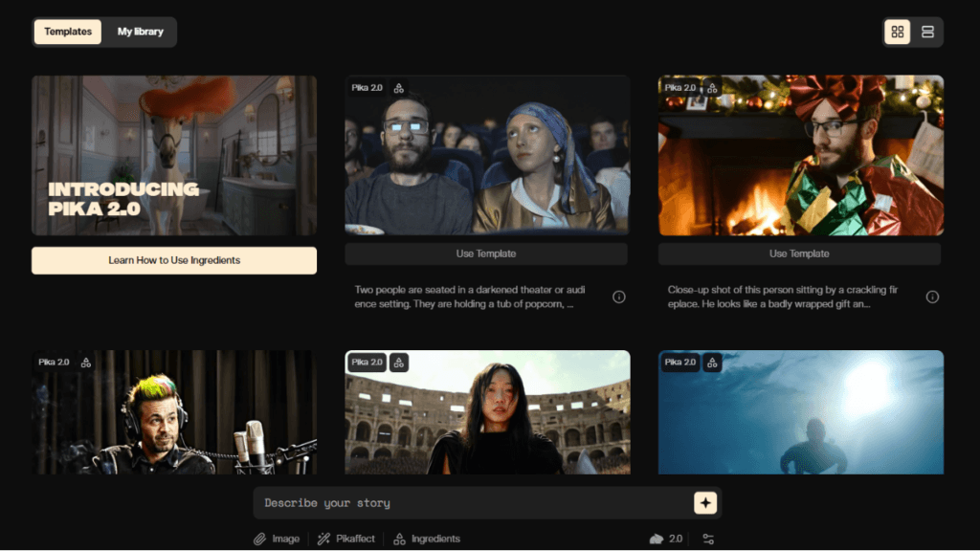Open the Colosseum woman template thumbnail
The height and width of the screenshot is (551, 980).
pyautogui.click(x=487, y=412)
